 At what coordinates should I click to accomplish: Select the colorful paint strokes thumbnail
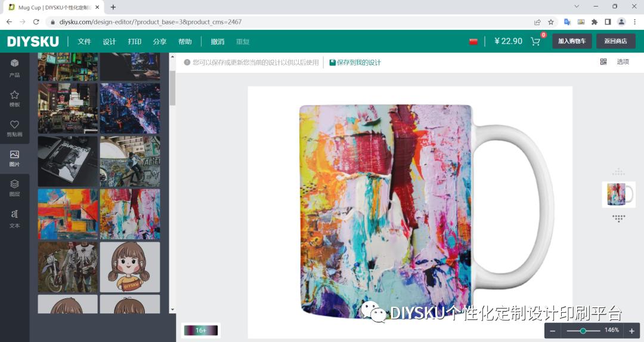tap(130, 214)
